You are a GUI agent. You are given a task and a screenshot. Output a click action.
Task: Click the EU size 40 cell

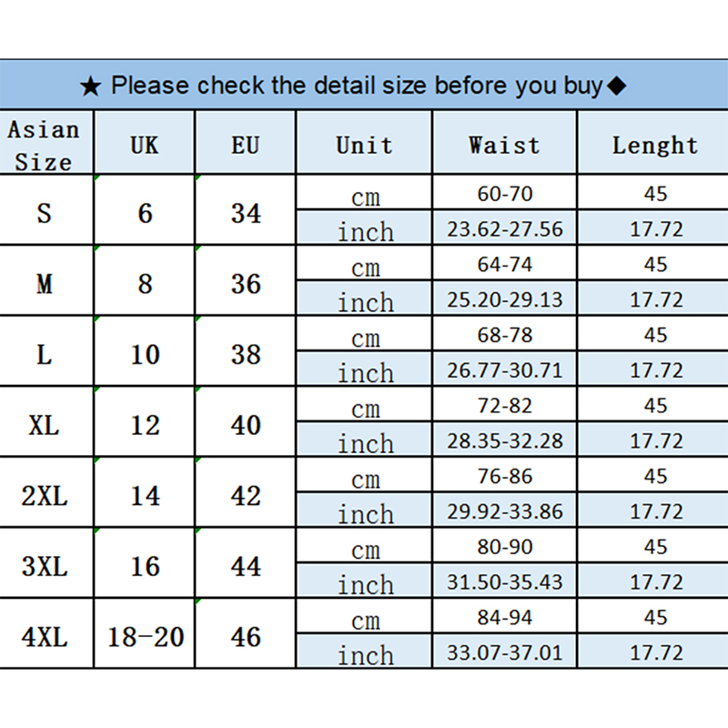tap(246, 425)
